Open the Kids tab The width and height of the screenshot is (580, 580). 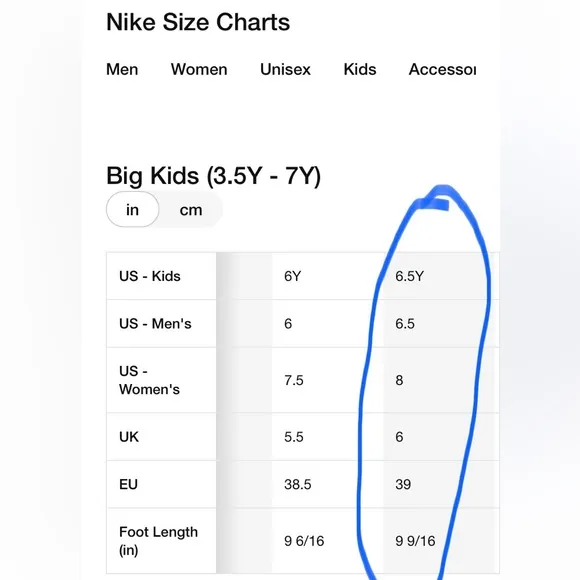click(360, 69)
